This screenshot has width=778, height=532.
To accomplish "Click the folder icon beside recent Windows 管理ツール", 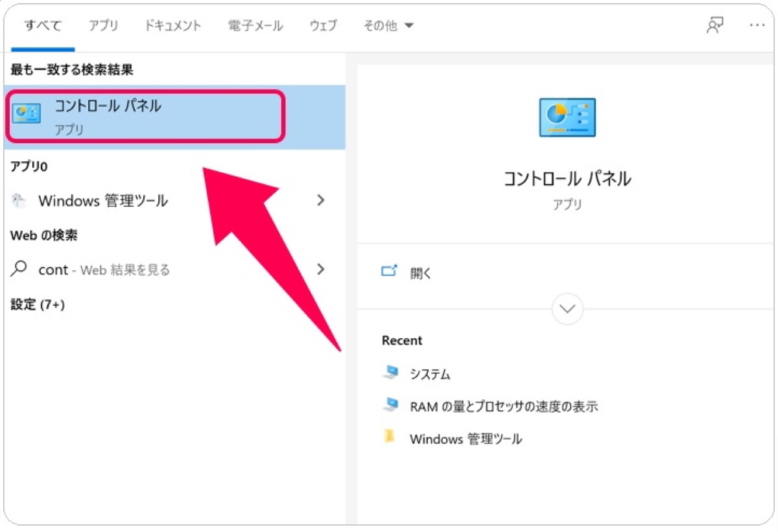I will coord(389,437).
